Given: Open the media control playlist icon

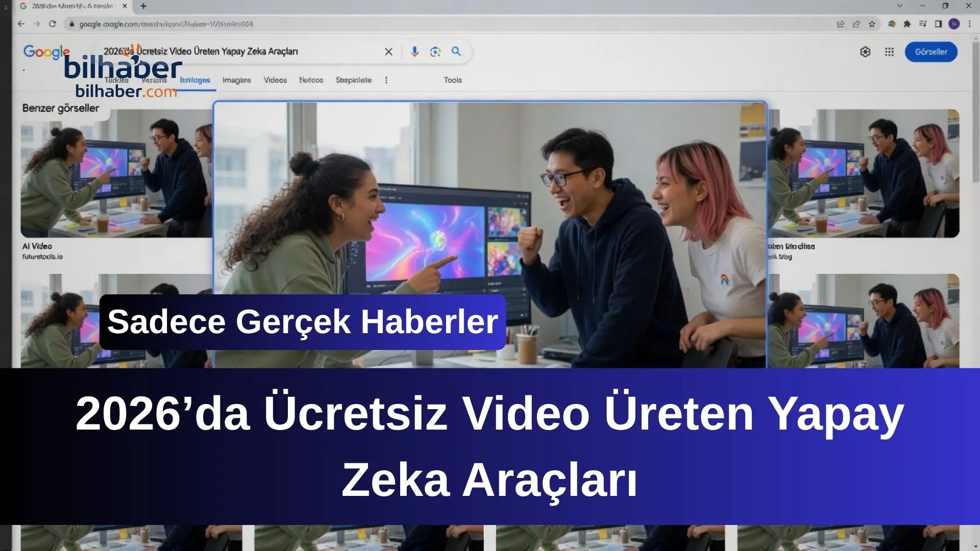Looking at the screenshot, I should coord(922,24).
